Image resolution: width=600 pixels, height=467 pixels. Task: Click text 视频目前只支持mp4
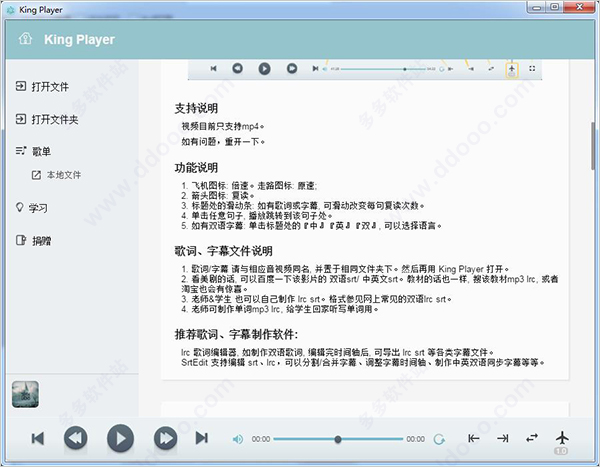[x=223, y=126]
